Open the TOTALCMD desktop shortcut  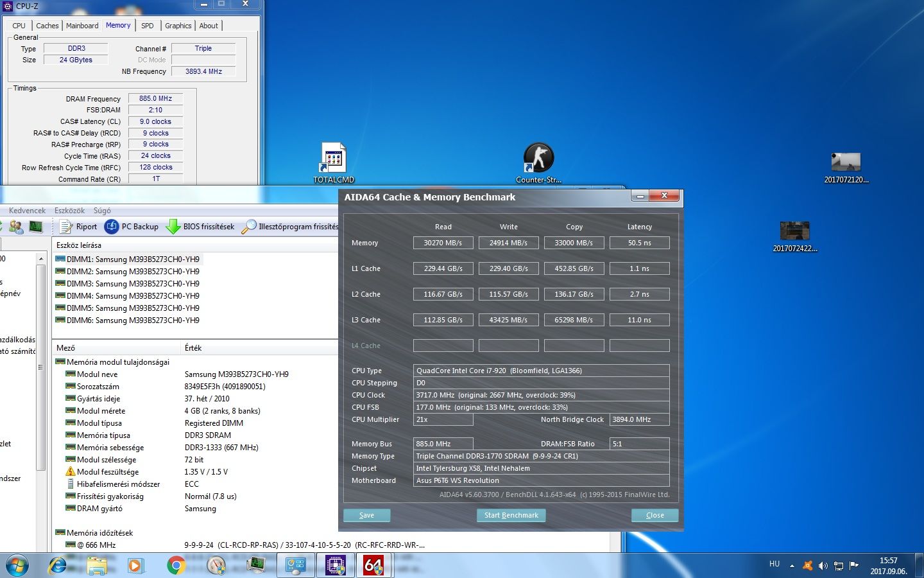click(334, 163)
